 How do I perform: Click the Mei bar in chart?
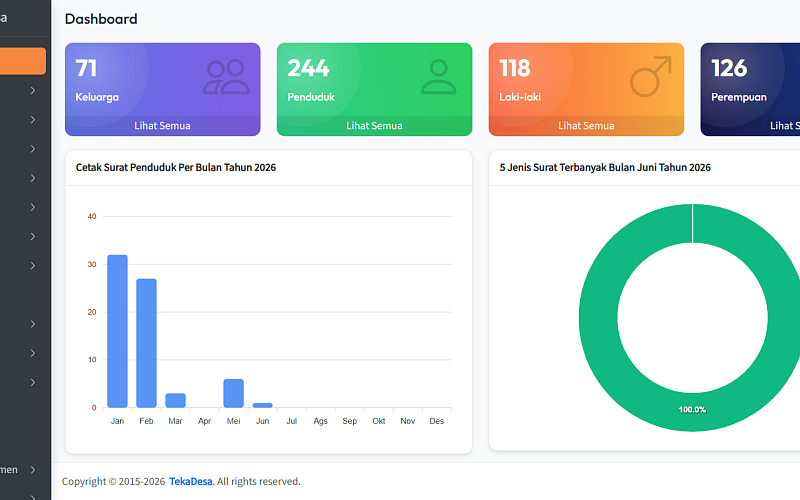click(x=234, y=393)
